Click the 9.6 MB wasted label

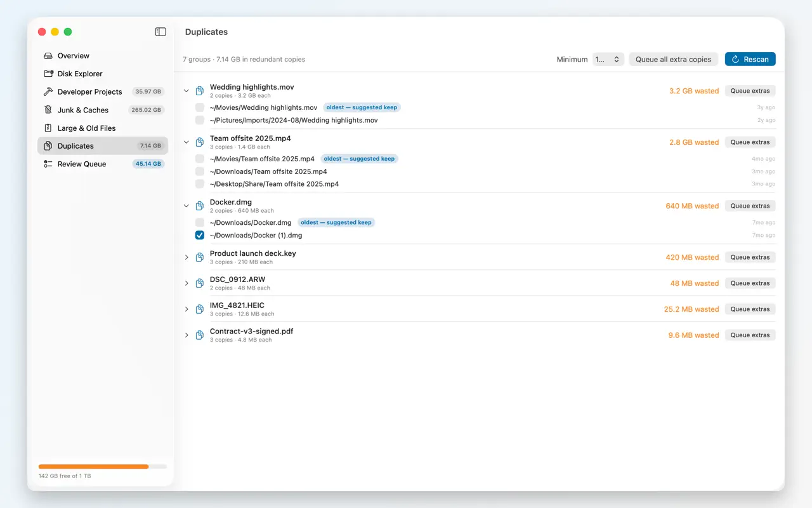[693, 335]
